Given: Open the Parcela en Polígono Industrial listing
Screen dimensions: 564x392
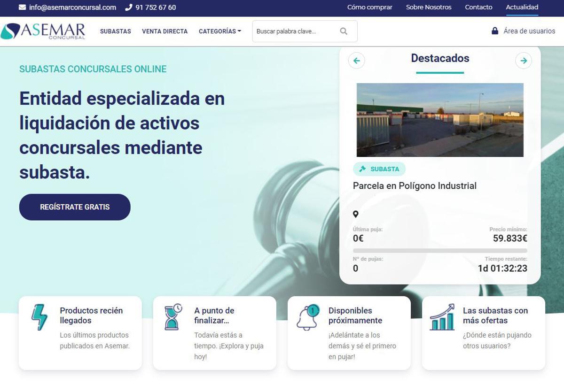Looking at the screenshot, I should pyautogui.click(x=415, y=185).
